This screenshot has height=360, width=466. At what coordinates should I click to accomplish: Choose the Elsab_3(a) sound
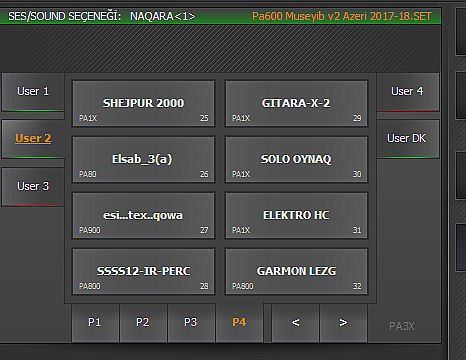(x=143, y=159)
